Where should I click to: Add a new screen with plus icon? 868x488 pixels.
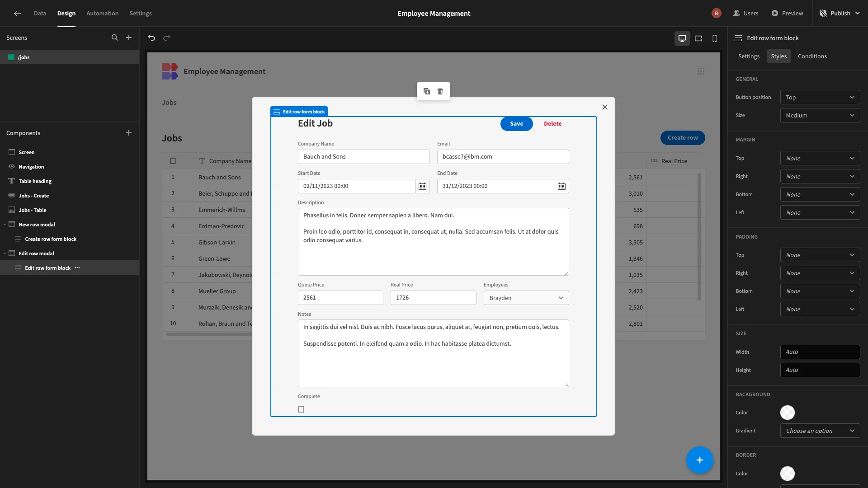pos(129,38)
